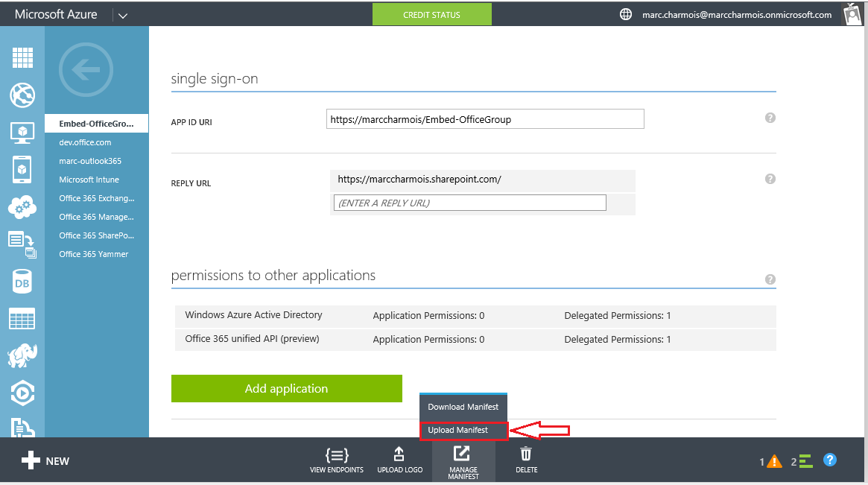Screen dimensions: 868x485
Task: Click the Delete trash command
Action: point(527,460)
